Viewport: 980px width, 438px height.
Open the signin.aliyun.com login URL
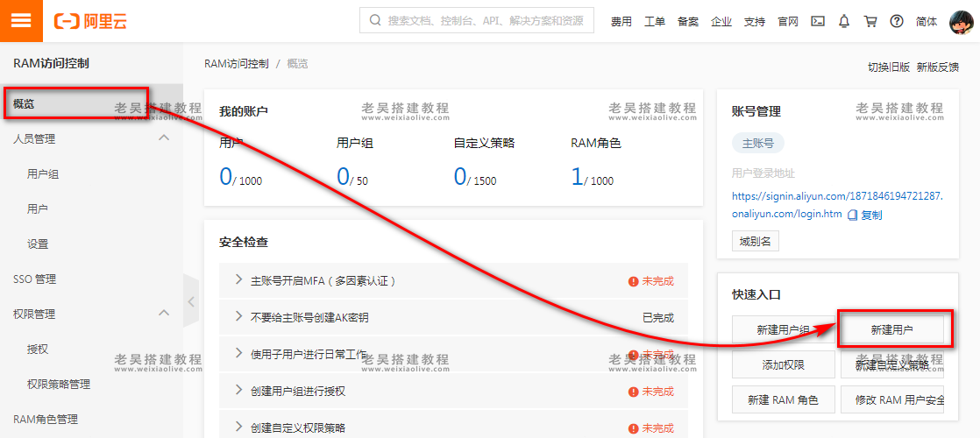(x=837, y=205)
